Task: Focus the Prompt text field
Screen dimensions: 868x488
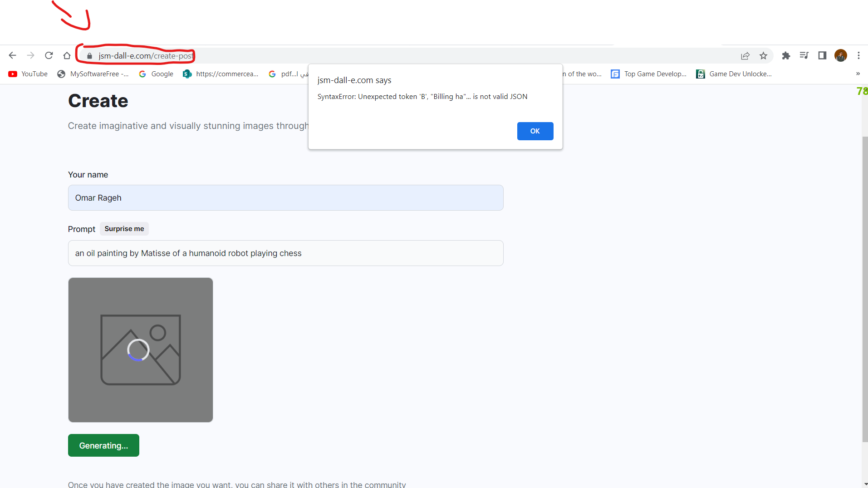Action: (286, 253)
